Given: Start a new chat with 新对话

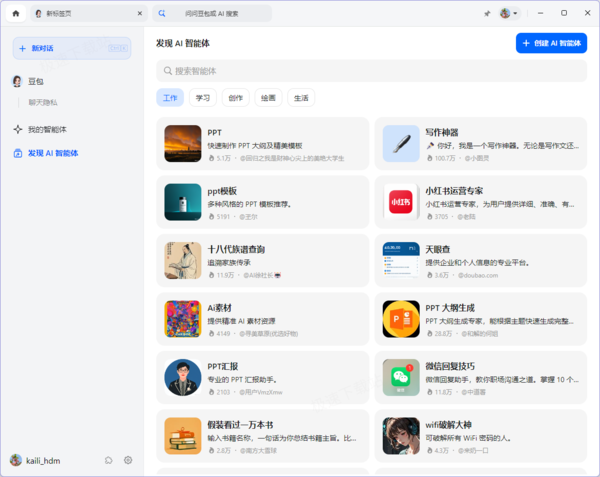Looking at the screenshot, I should 72,48.
